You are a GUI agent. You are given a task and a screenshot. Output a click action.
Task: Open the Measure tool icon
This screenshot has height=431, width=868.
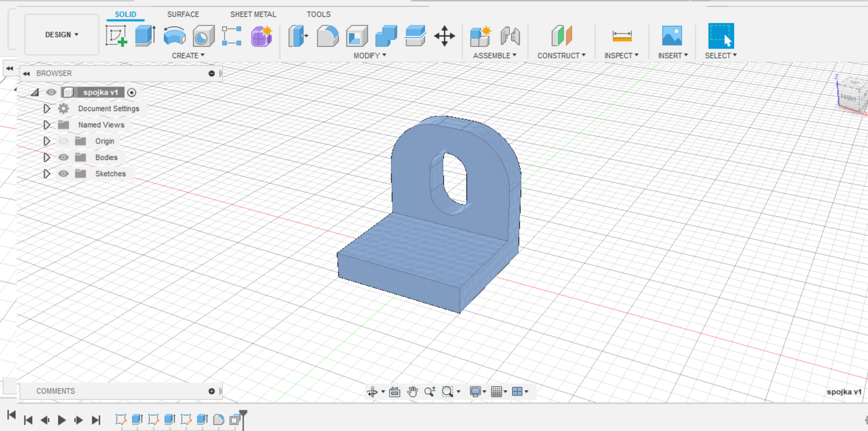click(x=622, y=36)
